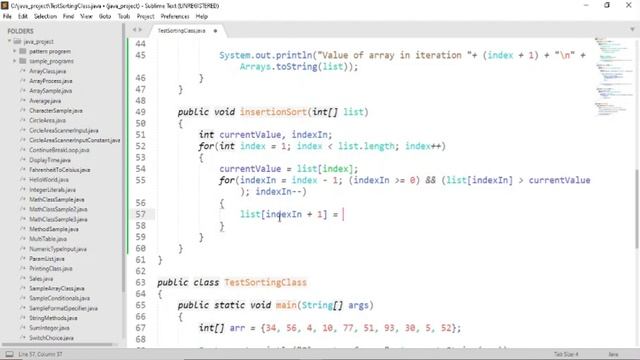
Task: Click the Line 57, Column 37 status text
Action: click(40, 354)
